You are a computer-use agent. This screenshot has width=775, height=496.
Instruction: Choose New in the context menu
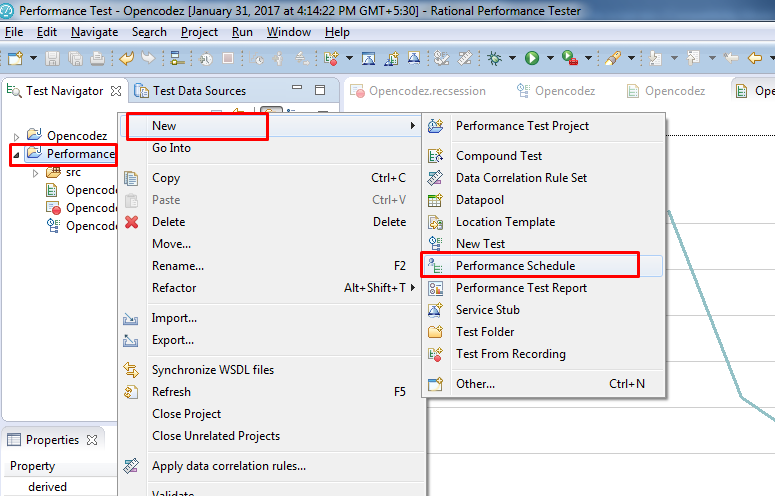(270, 126)
